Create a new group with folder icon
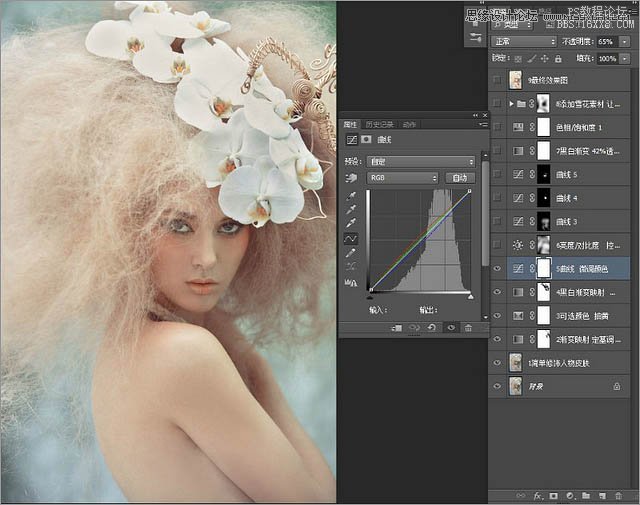The image size is (640, 505). point(586,496)
